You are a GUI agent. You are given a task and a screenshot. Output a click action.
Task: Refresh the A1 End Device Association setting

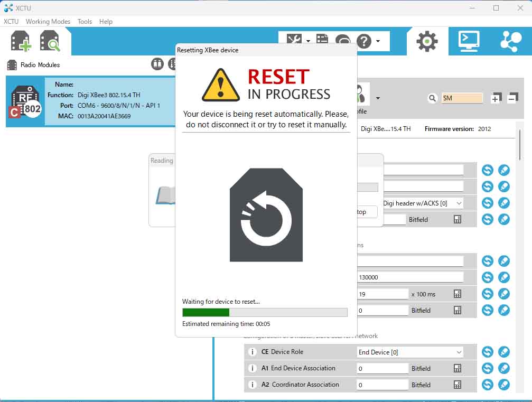point(488,368)
